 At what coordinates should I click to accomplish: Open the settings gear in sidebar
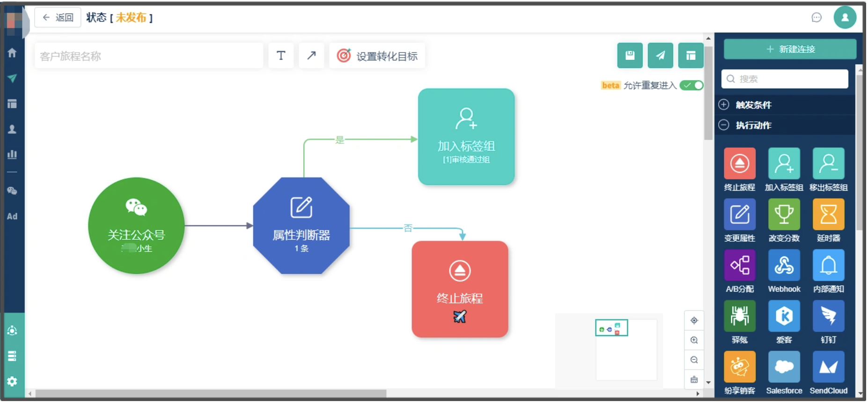coord(12,381)
